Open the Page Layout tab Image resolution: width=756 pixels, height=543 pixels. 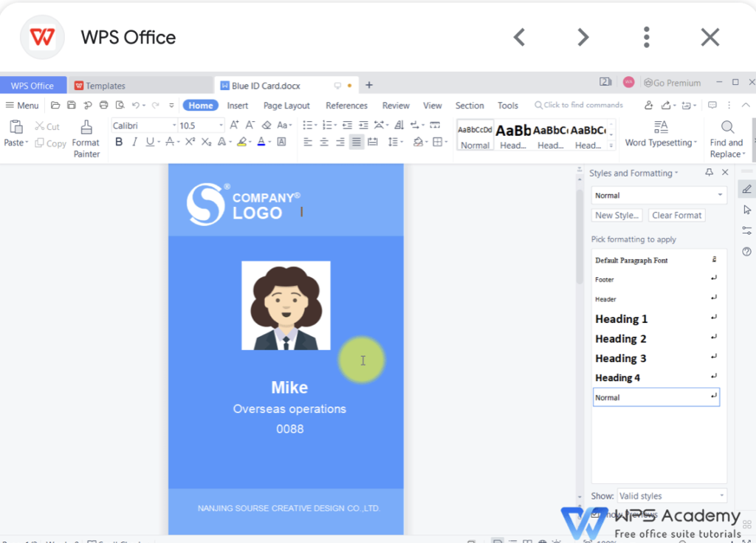point(286,106)
